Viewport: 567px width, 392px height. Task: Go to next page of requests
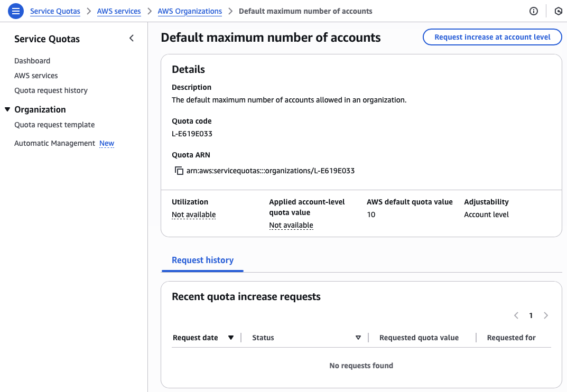point(546,315)
